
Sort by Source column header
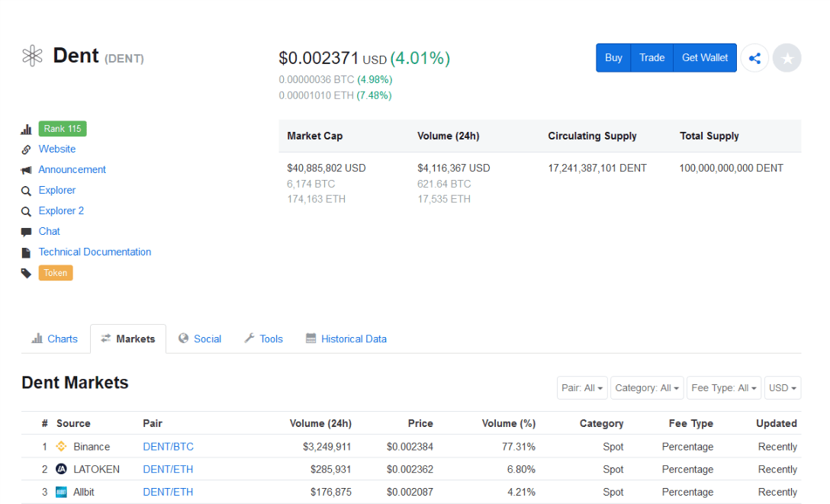pos(73,424)
